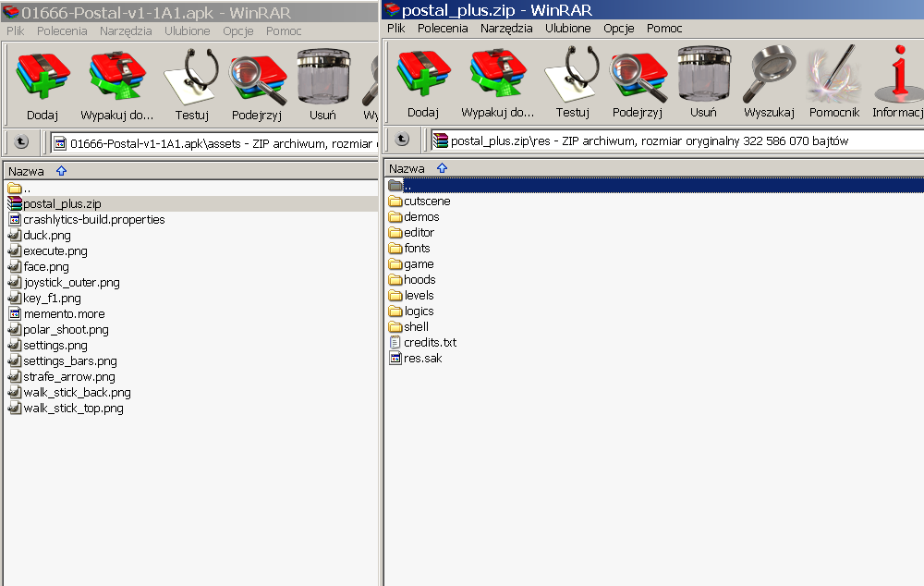
Task: Open Ulubione menu in postal_plus.zip window
Action: (568, 29)
